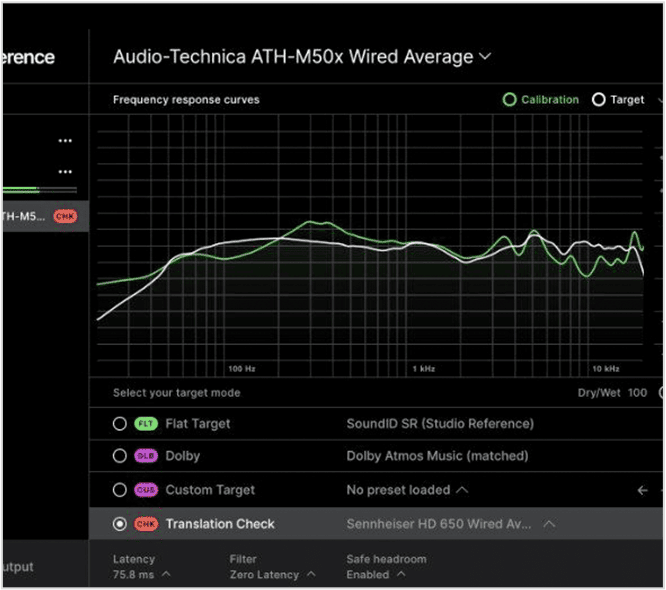Image resolution: width=666 pixels, height=590 pixels.
Task: Click the left arrow on Custom Target row
Action: (x=643, y=490)
